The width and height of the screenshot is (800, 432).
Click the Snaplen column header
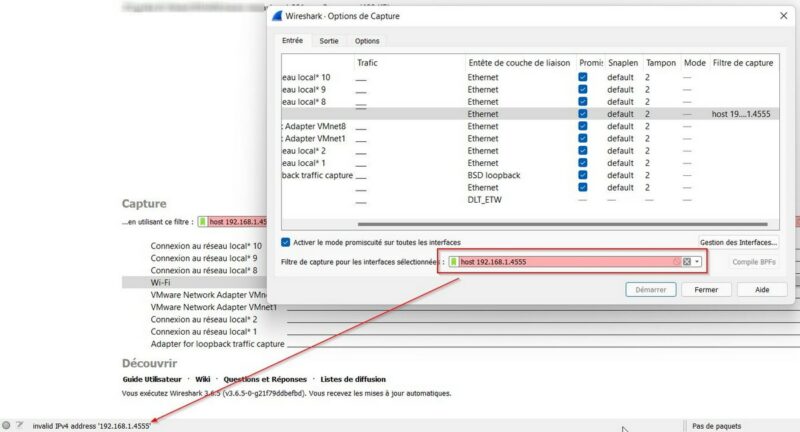point(623,63)
